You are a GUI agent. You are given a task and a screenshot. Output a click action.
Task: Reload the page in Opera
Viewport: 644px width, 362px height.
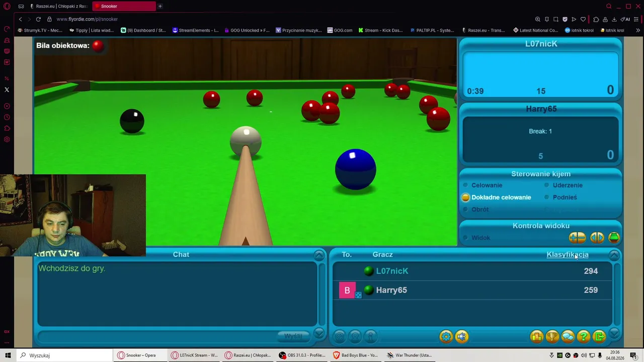pos(38,19)
